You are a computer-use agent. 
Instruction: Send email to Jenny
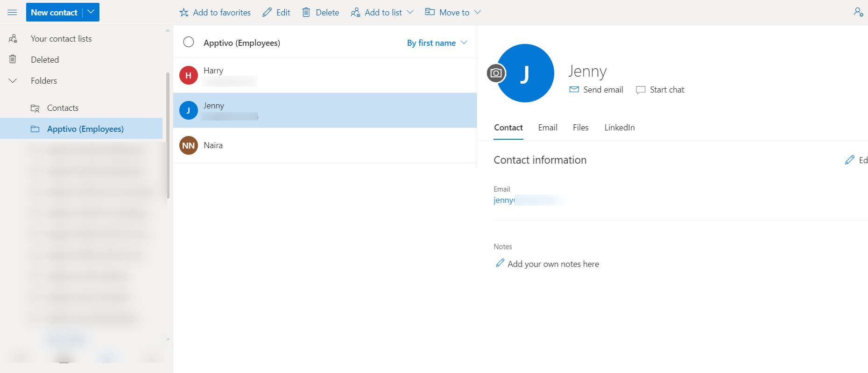point(596,90)
